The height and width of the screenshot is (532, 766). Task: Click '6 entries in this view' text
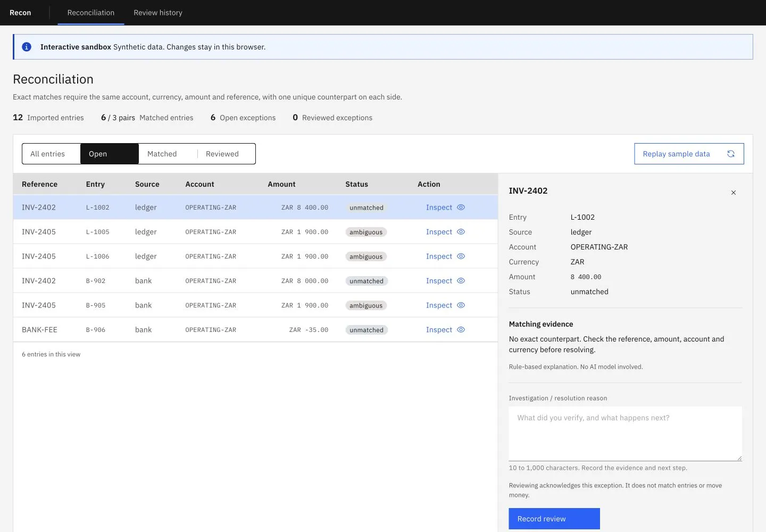pyautogui.click(x=51, y=354)
